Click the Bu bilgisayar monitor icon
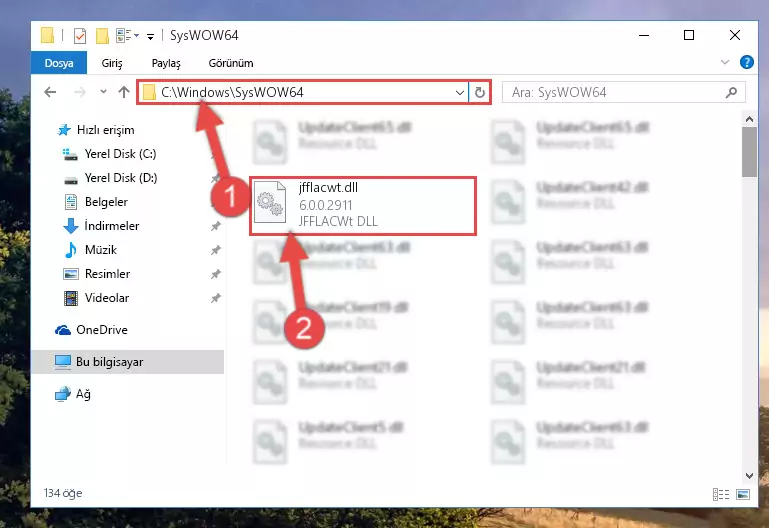This screenshot has width=769, height=528. 63,362
